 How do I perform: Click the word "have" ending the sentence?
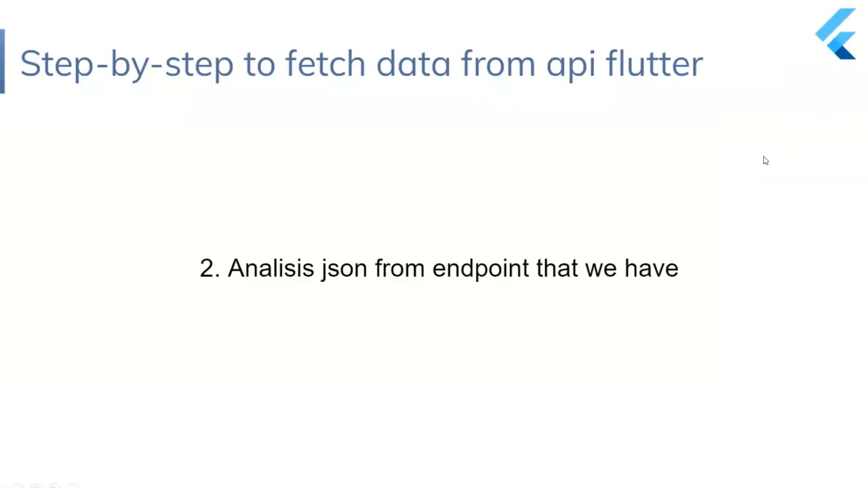point(651,268)
